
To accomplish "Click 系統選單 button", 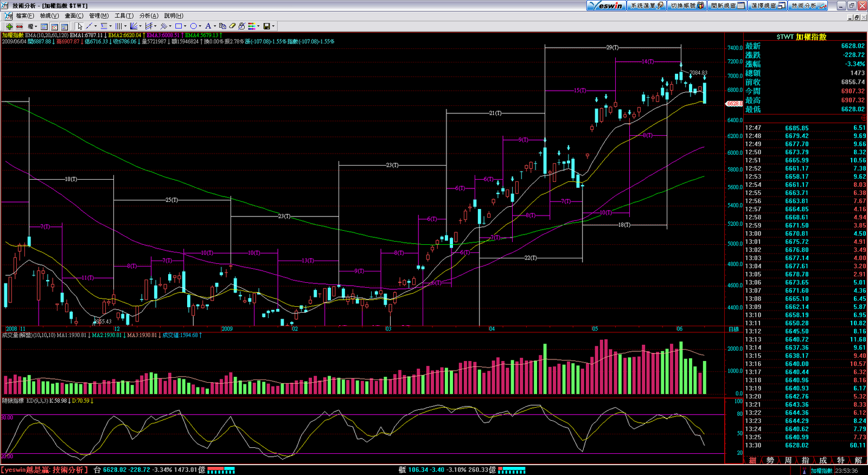I will point(647,5).
